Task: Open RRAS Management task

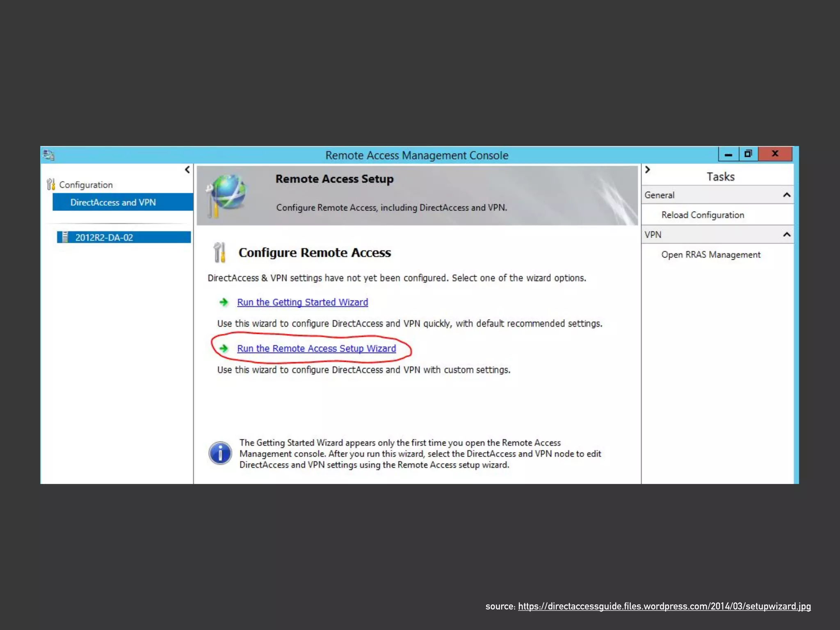Action: tap(710, 255)
